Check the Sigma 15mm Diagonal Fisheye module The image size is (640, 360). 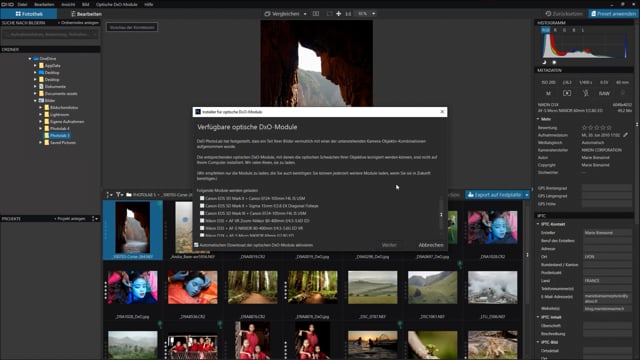coord(202,206)
